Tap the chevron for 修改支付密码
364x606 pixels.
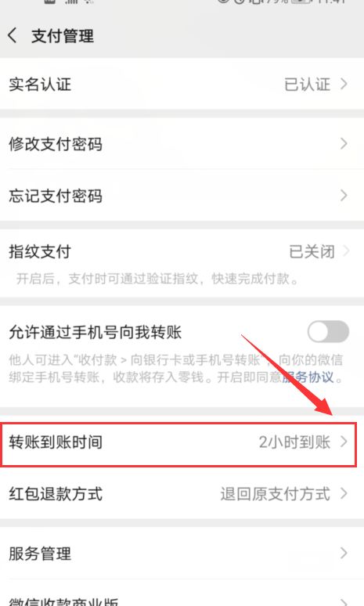[x=344, y=144]
